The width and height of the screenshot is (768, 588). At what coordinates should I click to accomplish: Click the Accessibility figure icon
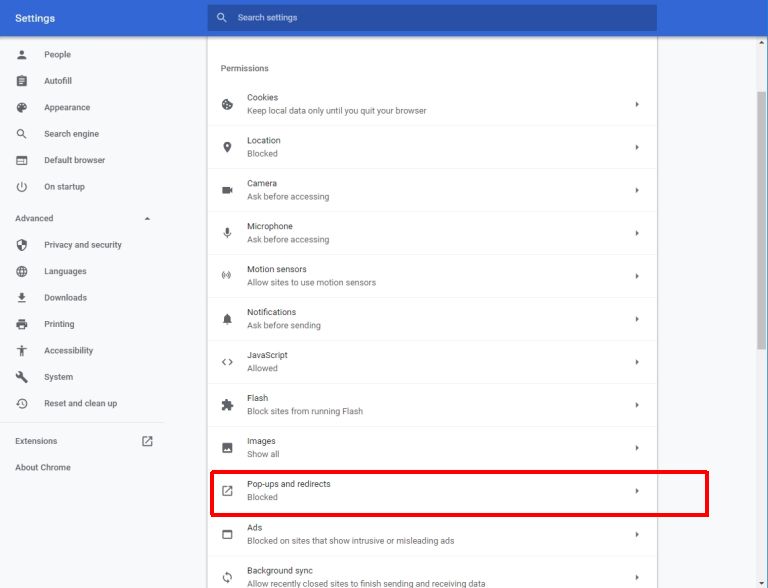[x=22, y=350]
